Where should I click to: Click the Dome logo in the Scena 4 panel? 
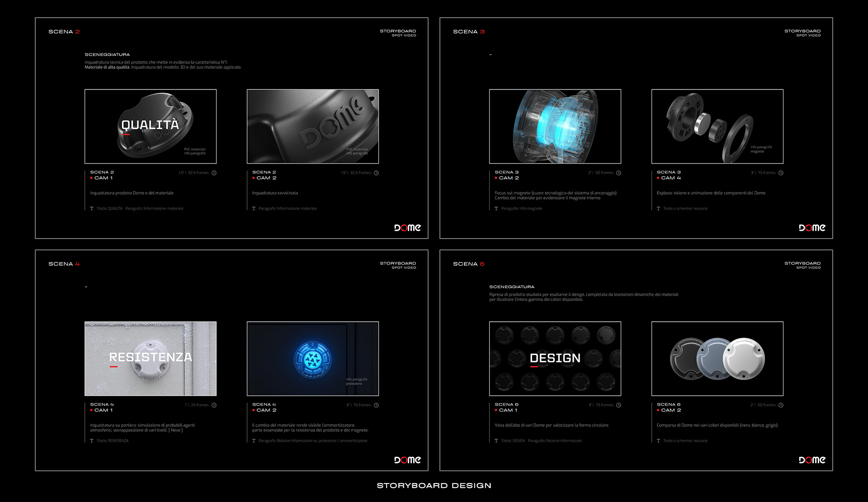pos(407,460)
